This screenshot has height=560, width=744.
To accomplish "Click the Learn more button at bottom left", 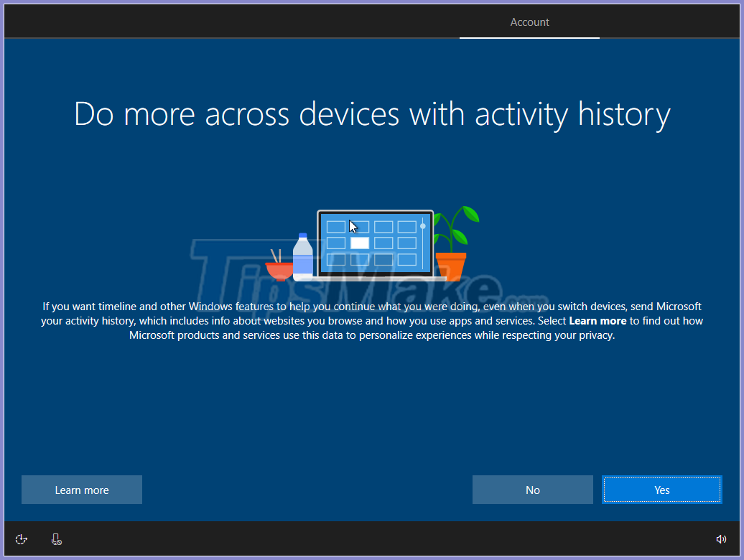I will tap(81, 489).
